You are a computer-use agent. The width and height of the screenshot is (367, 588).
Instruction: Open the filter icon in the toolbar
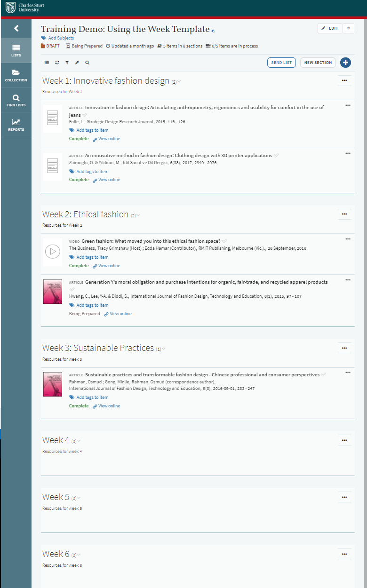(67, 62)
